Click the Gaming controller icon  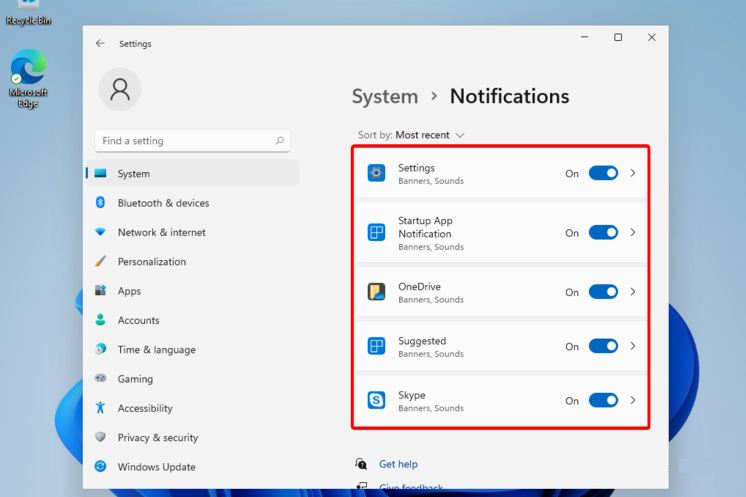coord(100,378)
